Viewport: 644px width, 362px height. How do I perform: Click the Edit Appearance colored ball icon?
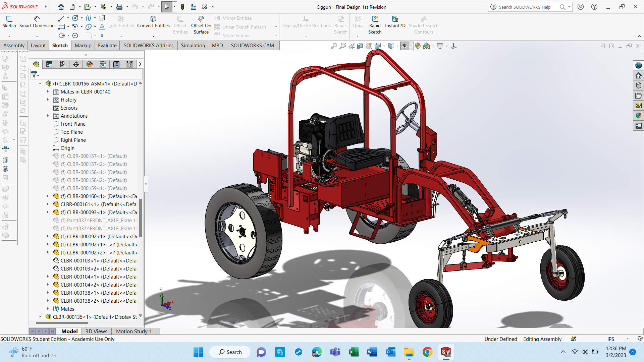[418, 46]
